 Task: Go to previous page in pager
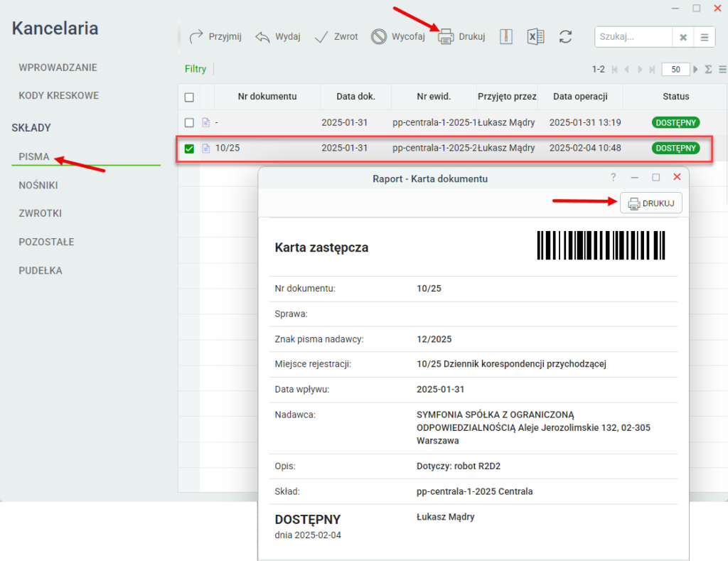tap(627, 69)
